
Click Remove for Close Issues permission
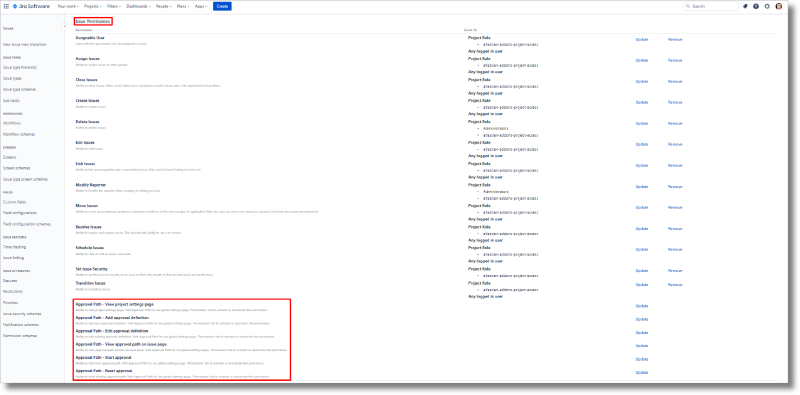pyautogui.click(x=675, y=81)
